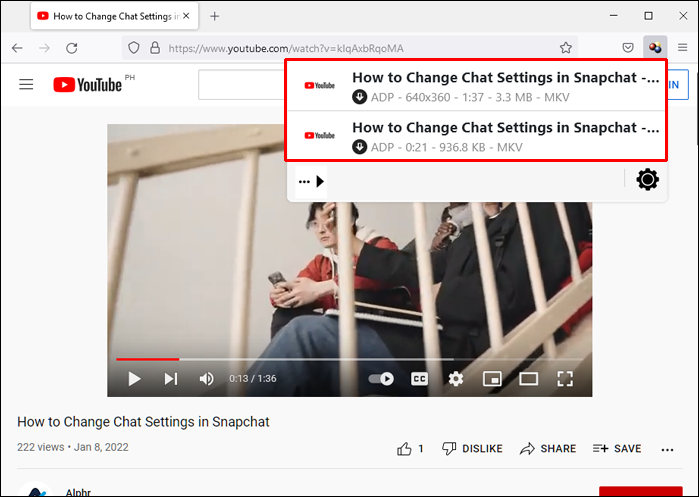
Task: Click the site security padlock icon
Action: pyautogui.click(x=155, y=48)
